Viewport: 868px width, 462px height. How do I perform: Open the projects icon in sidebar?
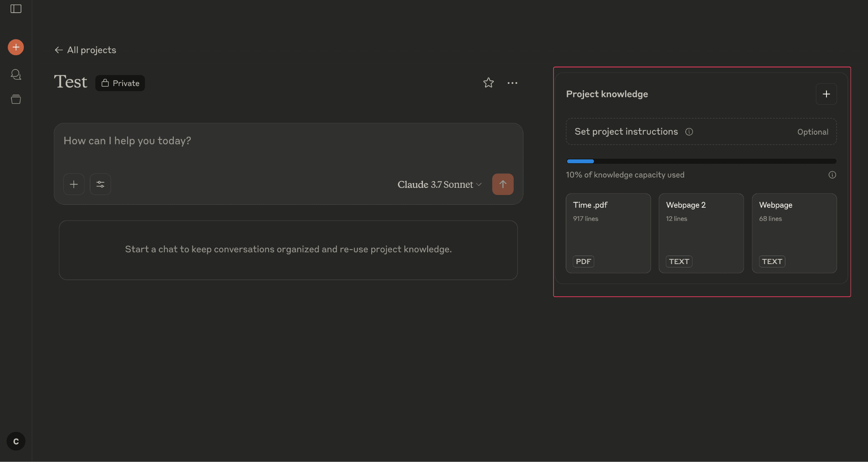(16, 99)
